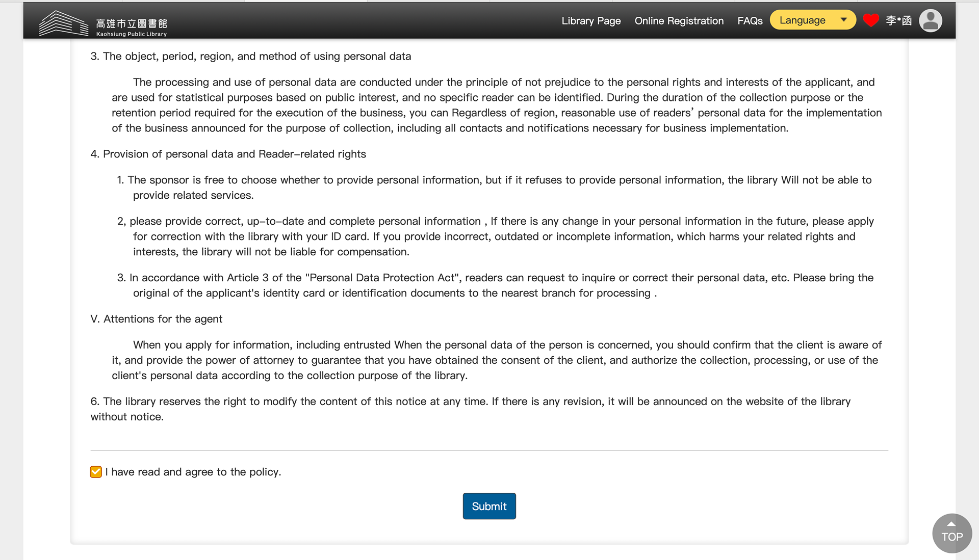Viewport: 979px width, 560px height.
Task: Click the Kaohsiung Public Library building logo
Action: pos(63,23)
